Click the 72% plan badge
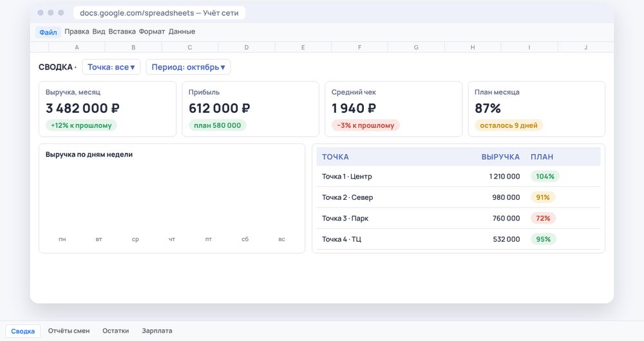 tap(543, 219)
